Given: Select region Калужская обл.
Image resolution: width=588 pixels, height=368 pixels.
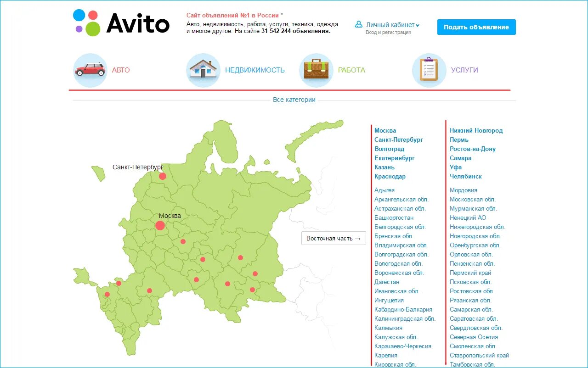Looking at the screenshot, I should pos(396,337).
